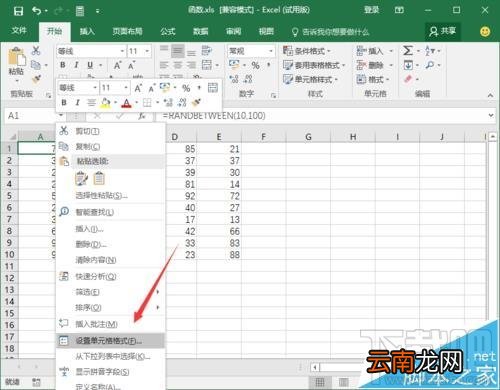The height and width of the screenshot is (390, 500).
Task: Choose the second paste option icon in context menu
Action: [x=99, y=178]
